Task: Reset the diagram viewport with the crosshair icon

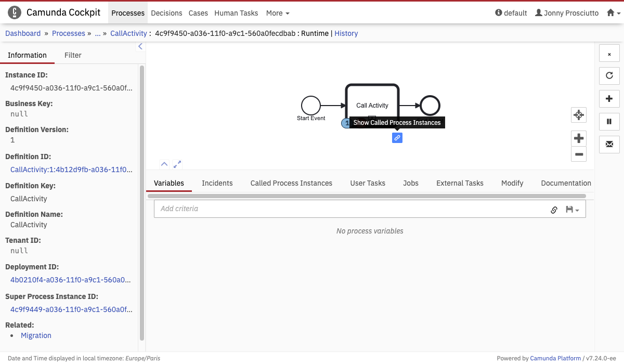Action: click(x=578, y=115)
